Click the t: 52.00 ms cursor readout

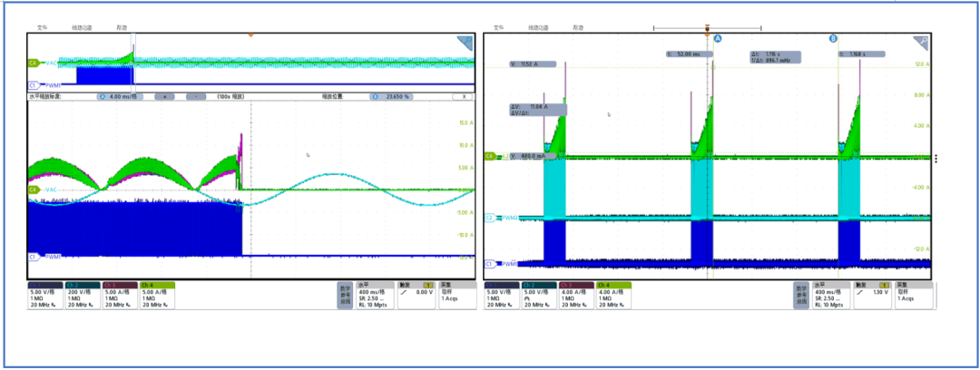(688, 54)
